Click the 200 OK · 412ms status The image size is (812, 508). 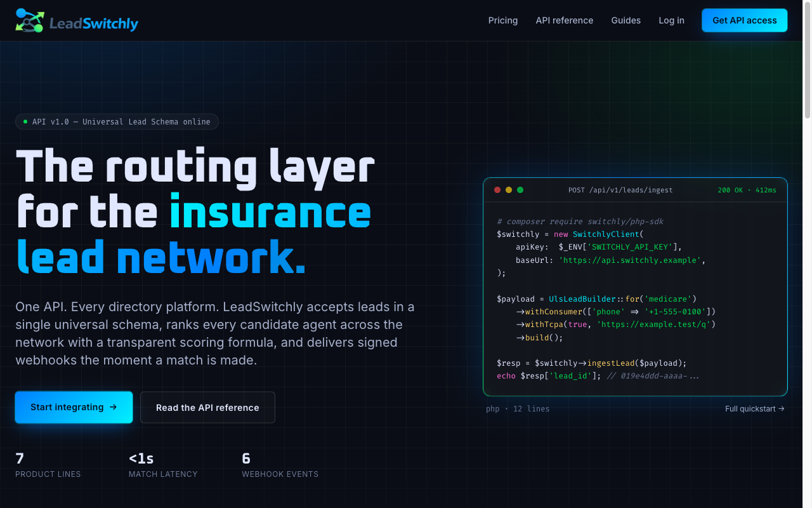click(747, 190)
